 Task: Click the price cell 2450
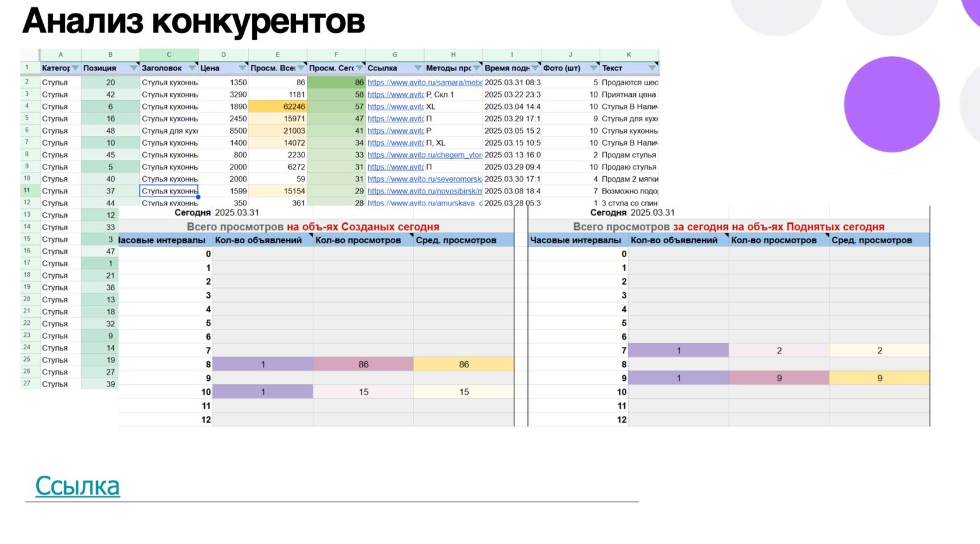[x=223, y=119]
